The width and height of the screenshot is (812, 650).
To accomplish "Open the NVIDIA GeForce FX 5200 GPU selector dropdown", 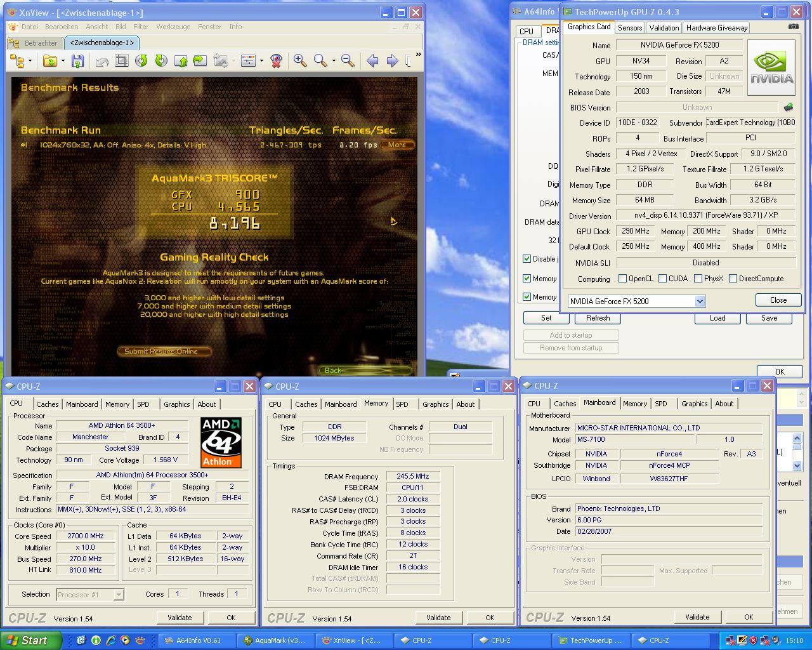I will (700, 302).
